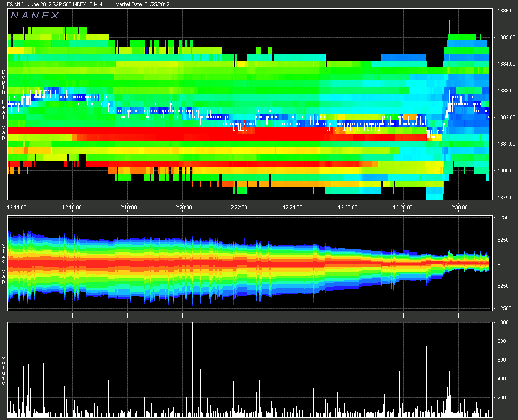518x420 pixels.
Task: Select the 400 label on Volume axis
Action: 502,379
